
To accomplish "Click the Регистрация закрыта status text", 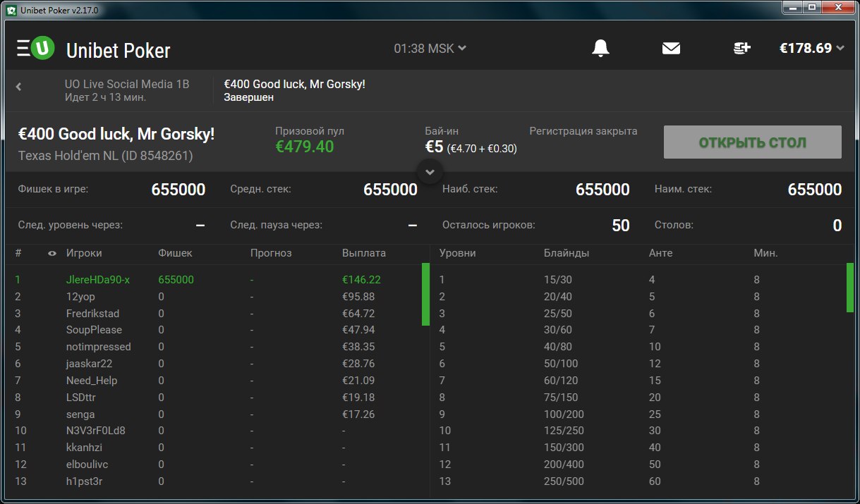I will 583,131.
